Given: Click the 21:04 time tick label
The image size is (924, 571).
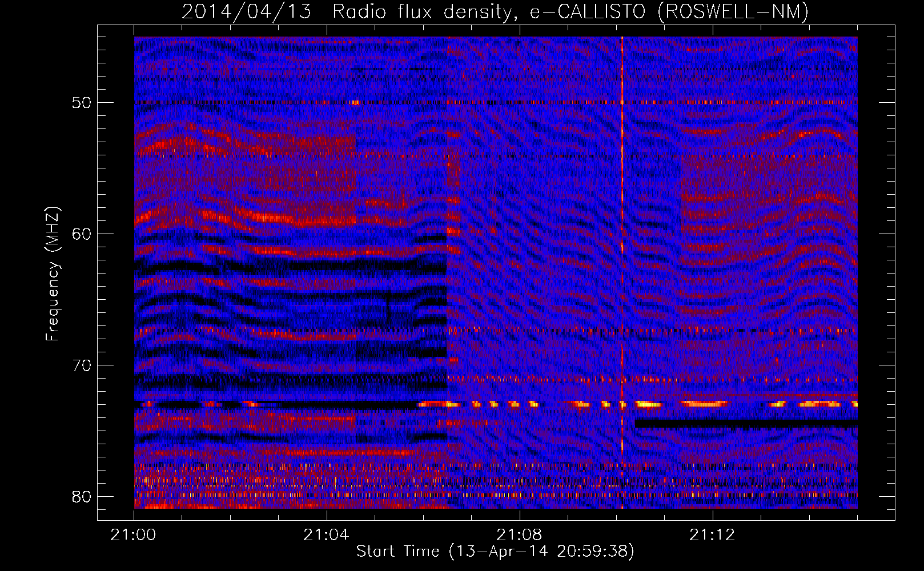Looking at the screenshot, I should (x=326, y=535).
